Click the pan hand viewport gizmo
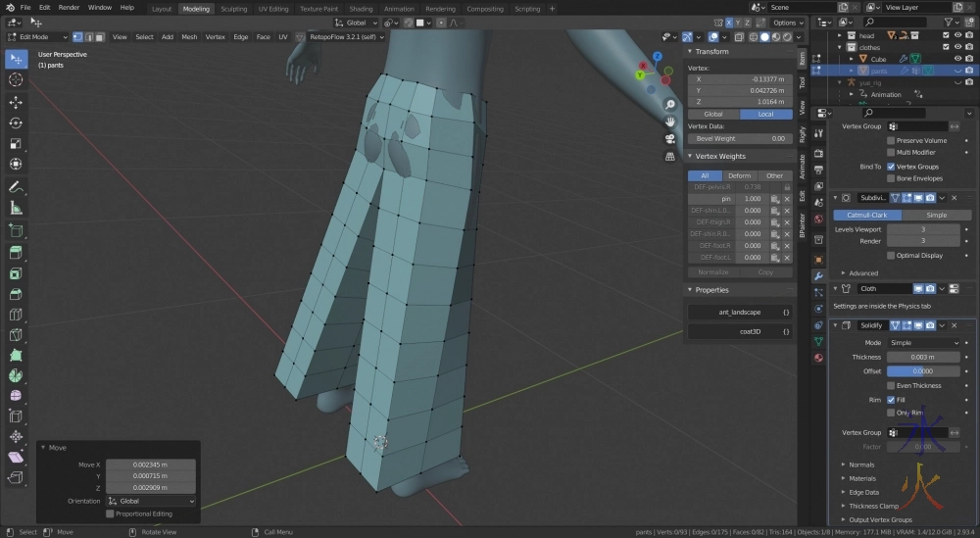The image size is (980, 538). coord(670,122)
